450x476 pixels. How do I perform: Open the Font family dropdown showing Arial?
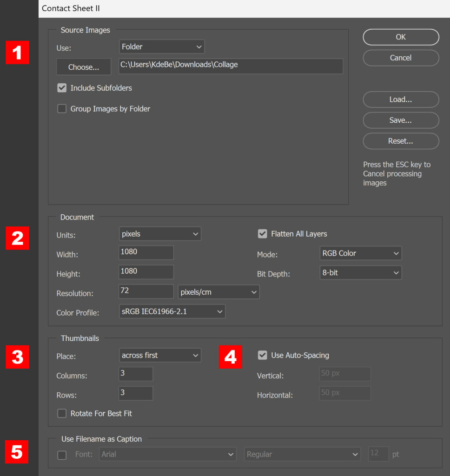click(x=167, y=454)
